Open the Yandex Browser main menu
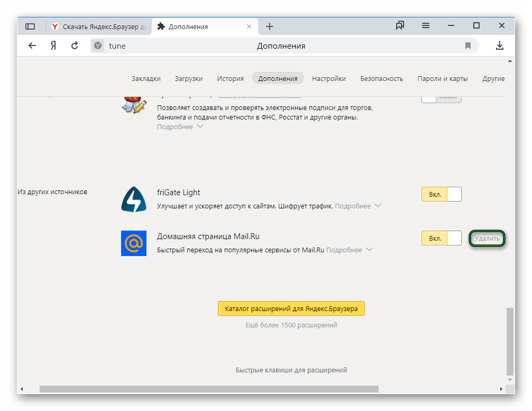532x411 pixels. (426, 25)
